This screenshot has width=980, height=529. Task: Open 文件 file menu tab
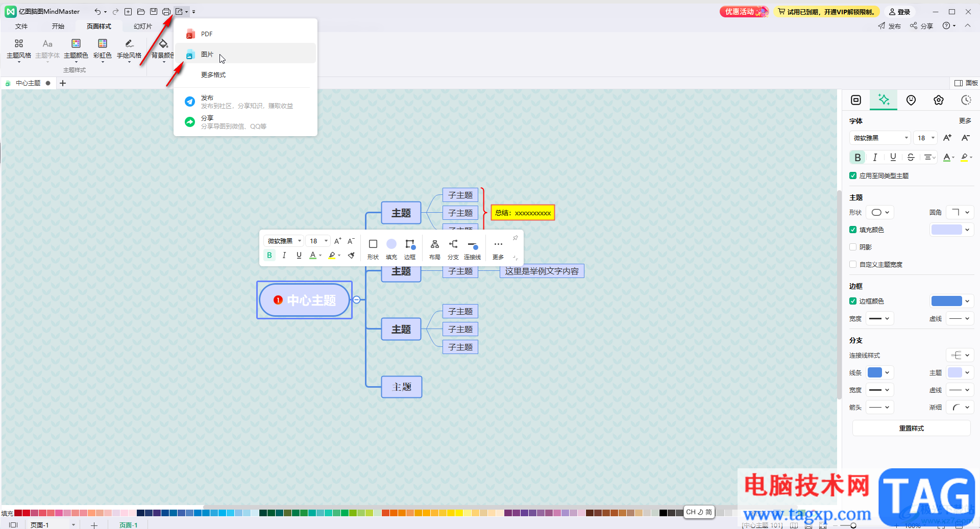pos(21,26)
